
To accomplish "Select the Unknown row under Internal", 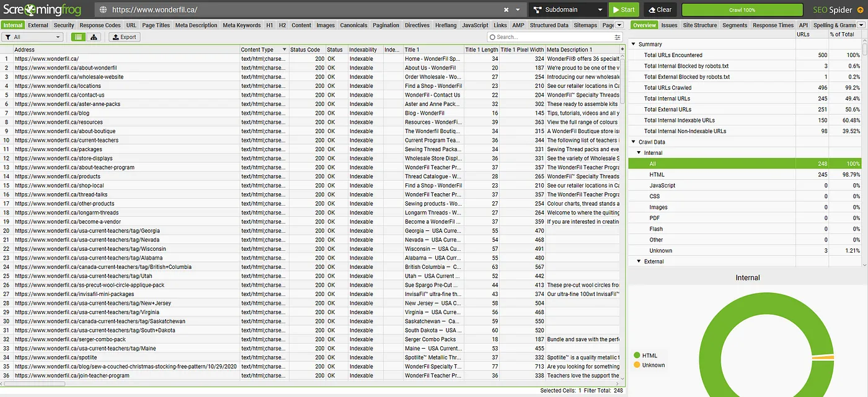I will point(745,251).
